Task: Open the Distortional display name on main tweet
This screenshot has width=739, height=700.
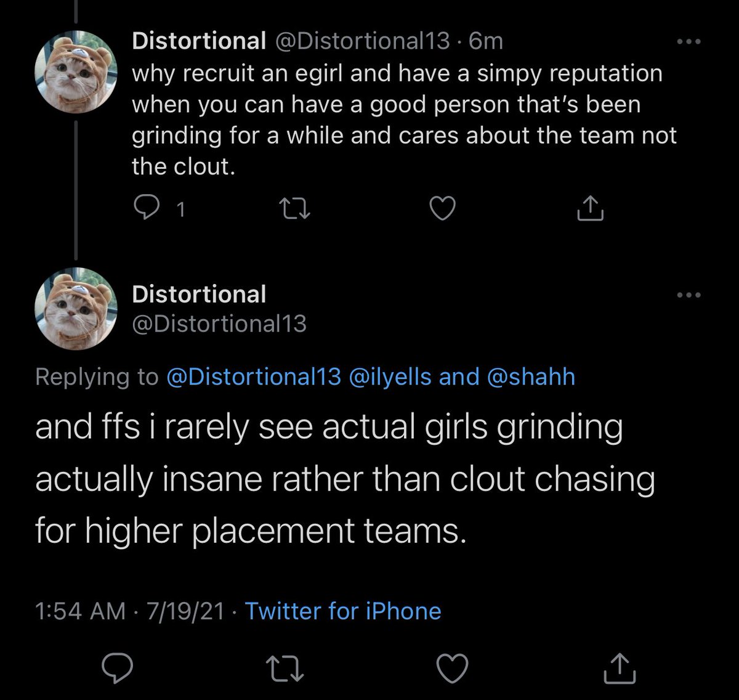Action: (x=199, y=295)
